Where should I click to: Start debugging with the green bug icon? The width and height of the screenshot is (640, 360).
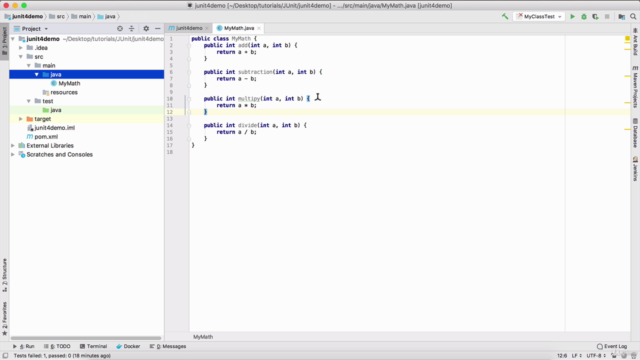(x=584, y=17)
